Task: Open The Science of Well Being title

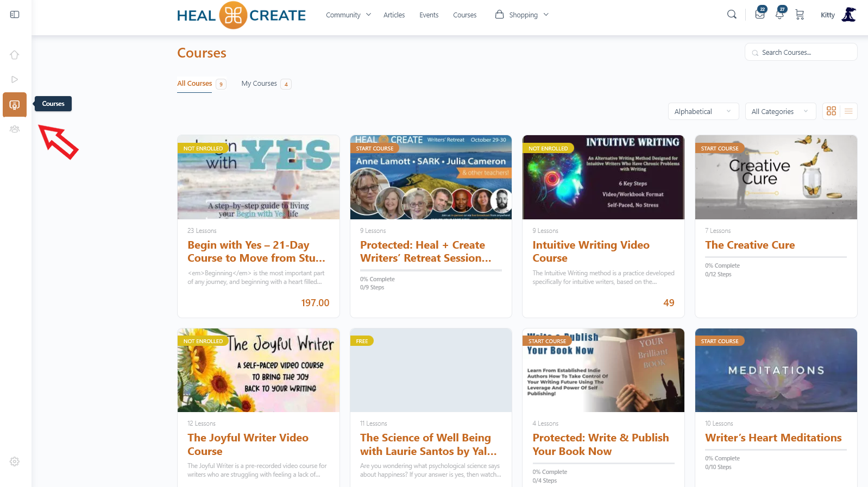Action: tap(429, 444)
